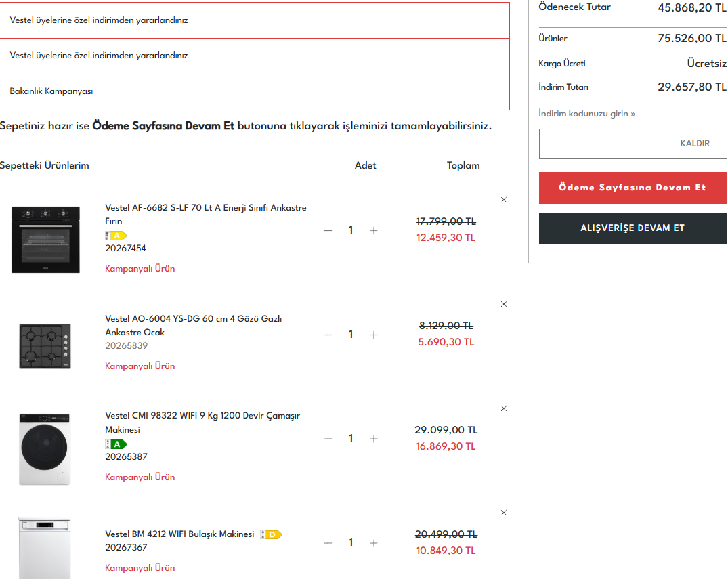The height and width of the screenshot is (579, 728).
Task: Open the D energy label of the dishwasher
Action: [x=271, y=534]
